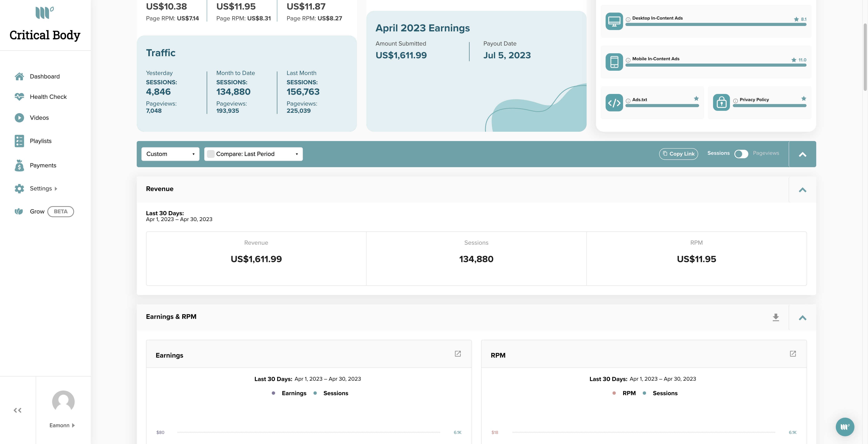Click the Eamonn user avatar
The height and width of the screenshot is (444, 868).
63,401
